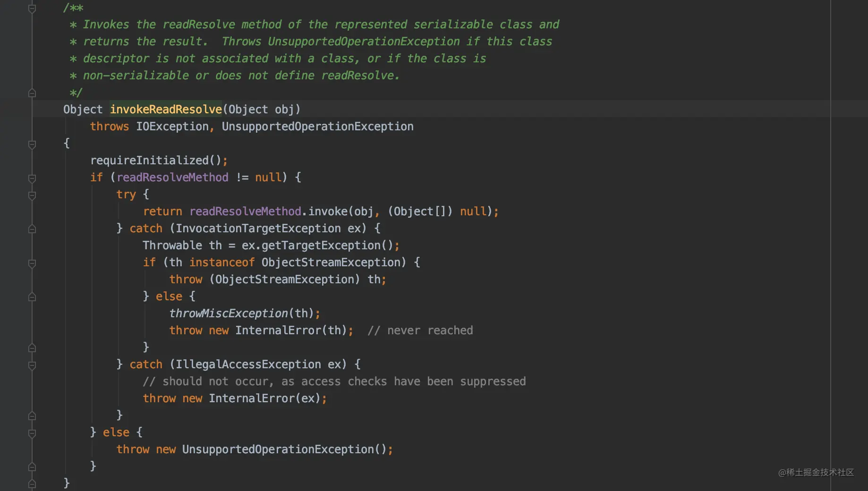Click null in the if condition

[x=268, y=178]
